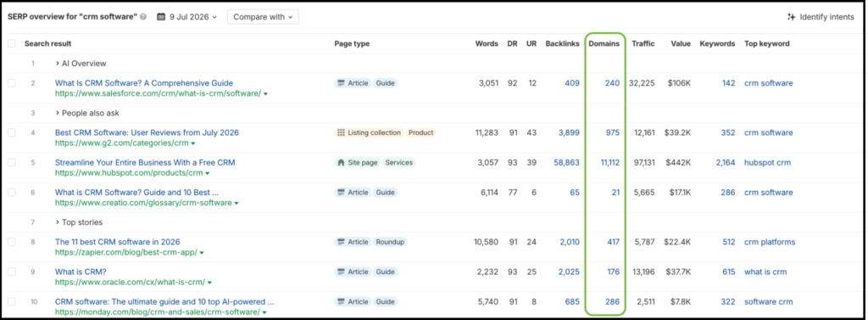Check the box for the salesforce.com result
868x320 pixels.
pos(12,83)
